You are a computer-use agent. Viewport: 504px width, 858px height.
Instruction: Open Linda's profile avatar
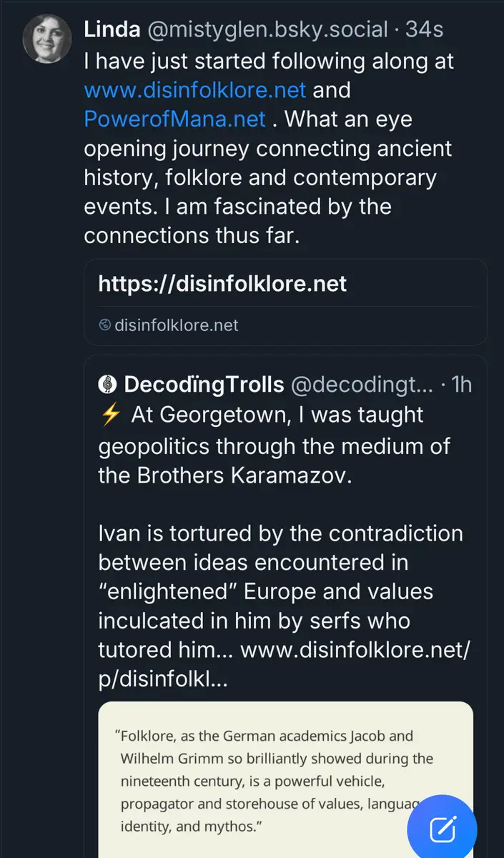tap(46, 39)
